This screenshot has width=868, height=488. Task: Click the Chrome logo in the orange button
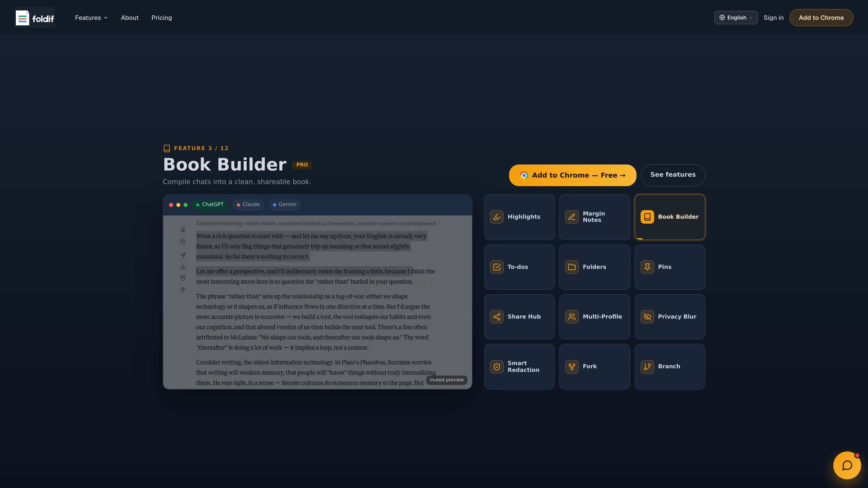click(524, 175)
